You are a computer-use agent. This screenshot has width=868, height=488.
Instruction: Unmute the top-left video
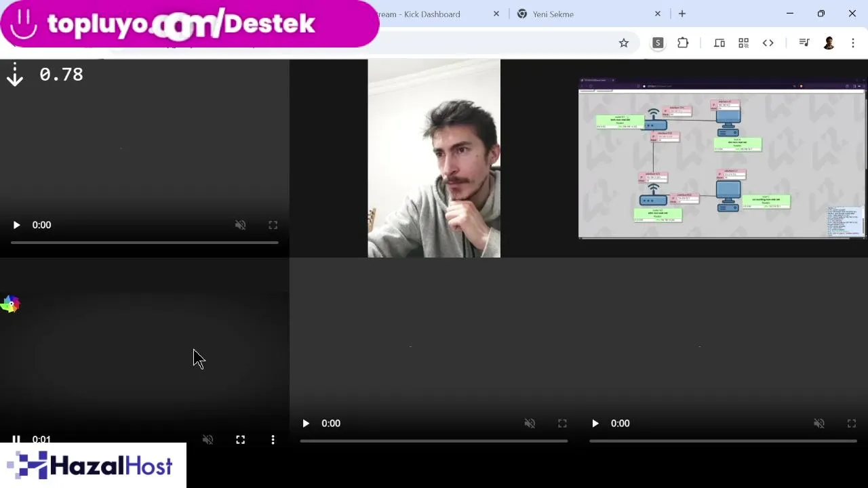240,225
